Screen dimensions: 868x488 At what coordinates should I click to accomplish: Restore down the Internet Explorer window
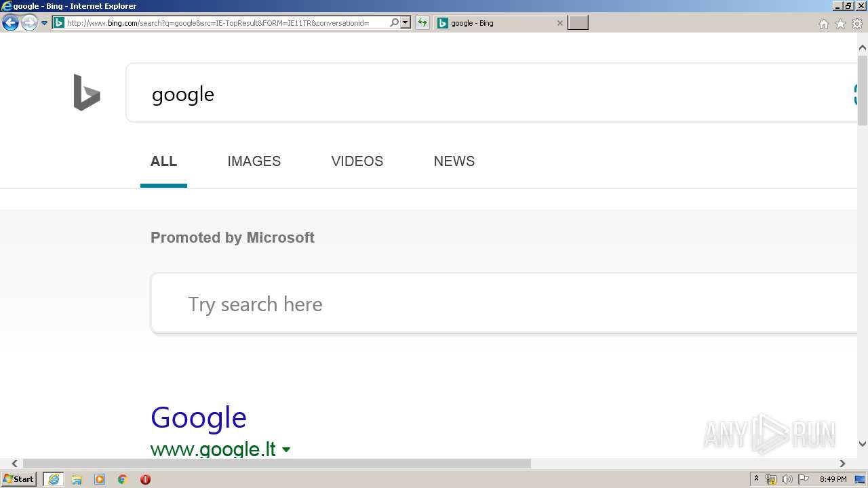(848, 6)
